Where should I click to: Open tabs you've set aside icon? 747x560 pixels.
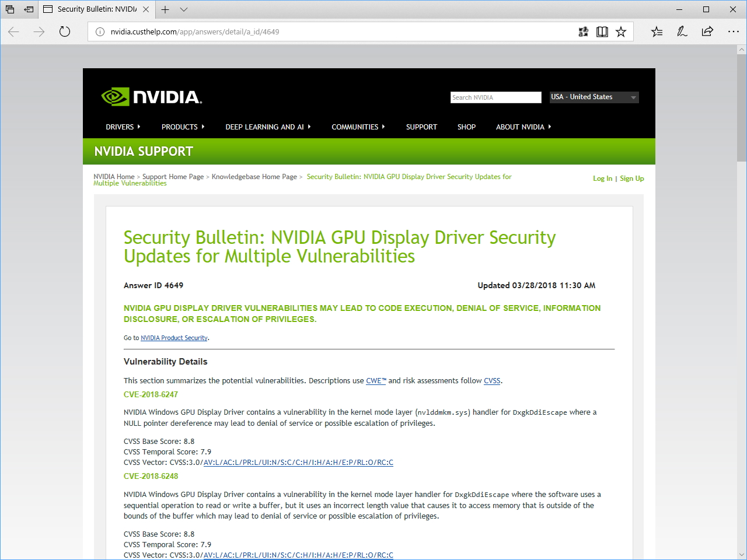(x=10, y=9)
